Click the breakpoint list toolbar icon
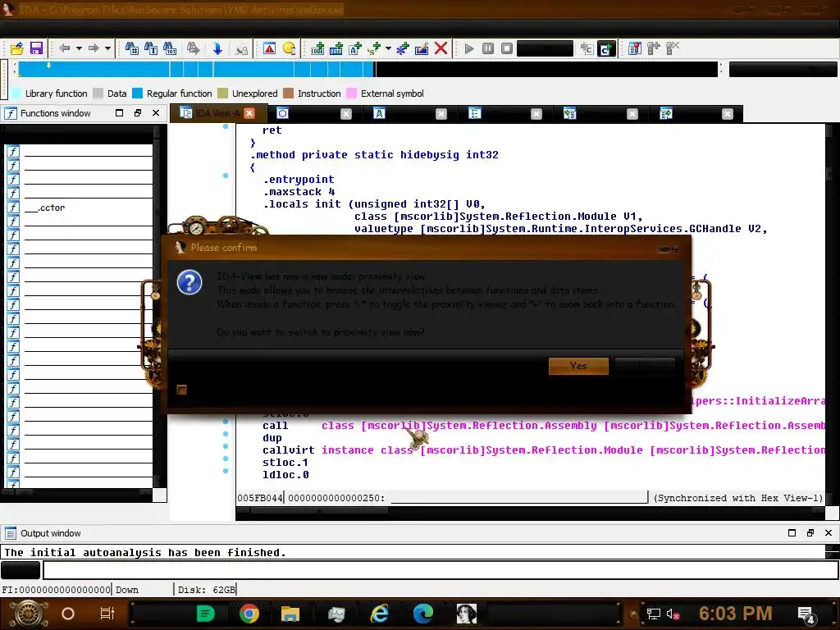Screen dimensions: 840x630 point(635,48)
